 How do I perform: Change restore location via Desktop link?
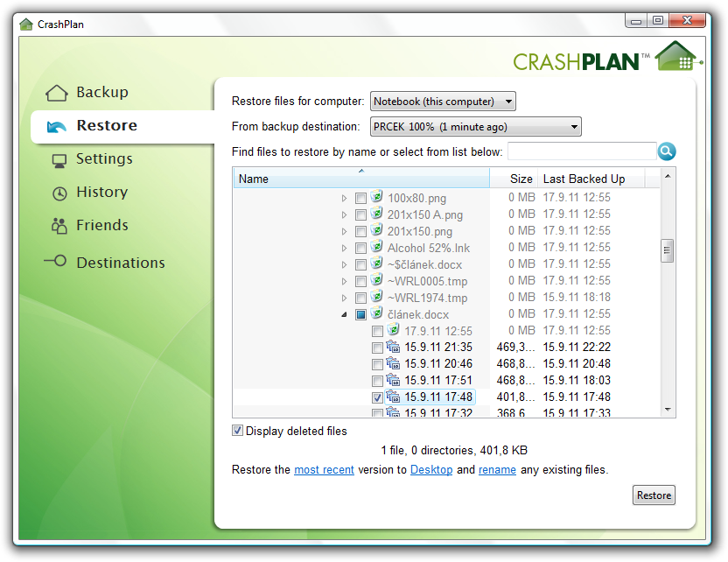tap(431, 469)
